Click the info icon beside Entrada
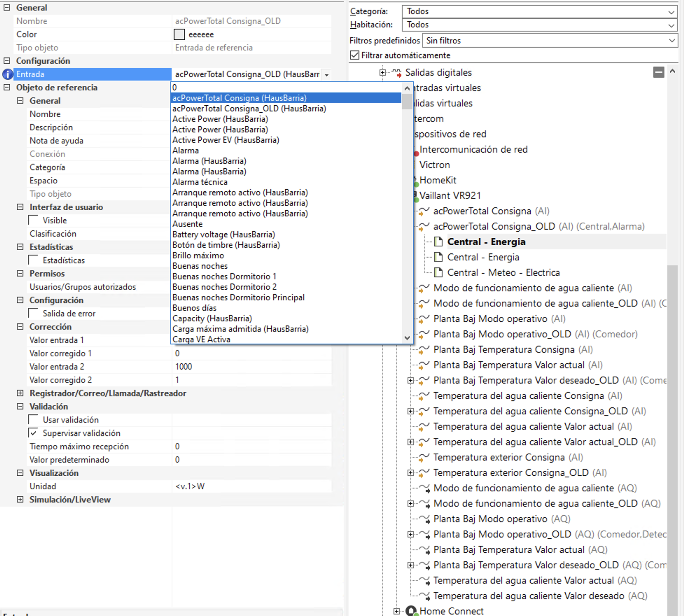This screenshot has width=684, height=616. (7, 74)
